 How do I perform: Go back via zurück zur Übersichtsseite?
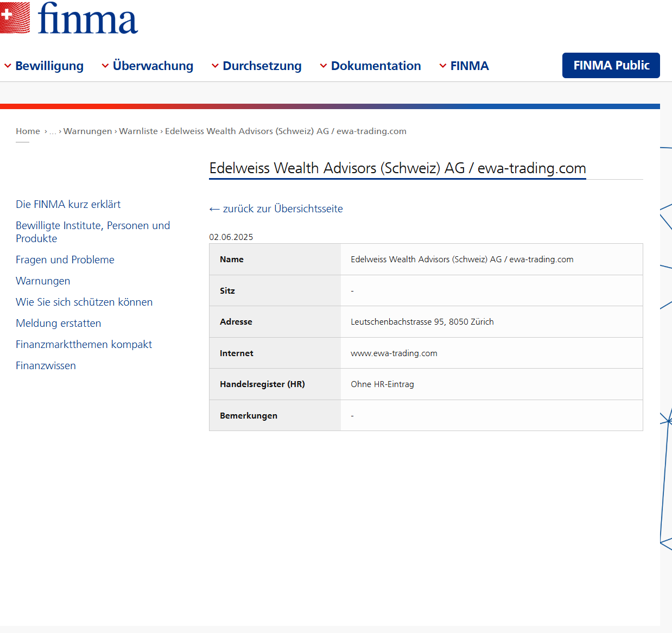[x=276, y=209]
